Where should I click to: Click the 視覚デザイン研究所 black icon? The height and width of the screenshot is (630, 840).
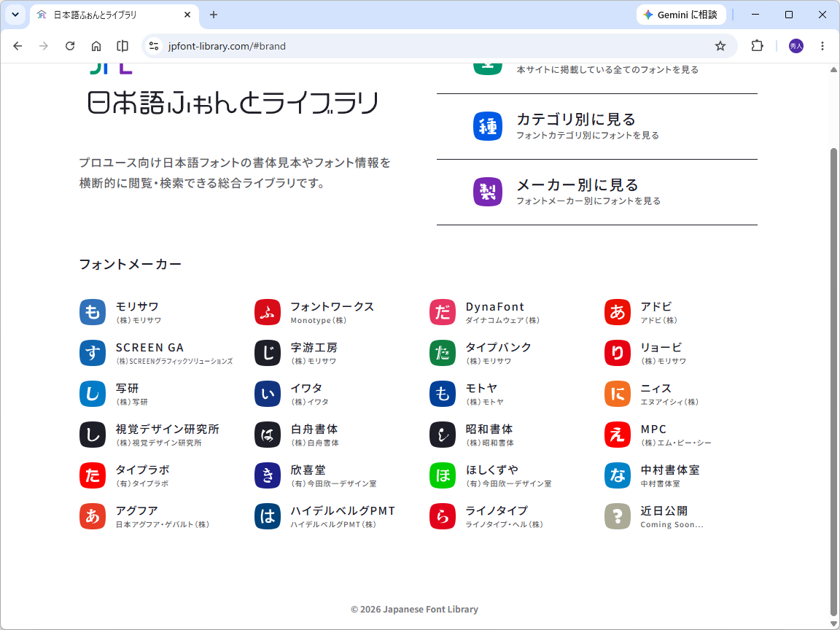tap(93, 435)
